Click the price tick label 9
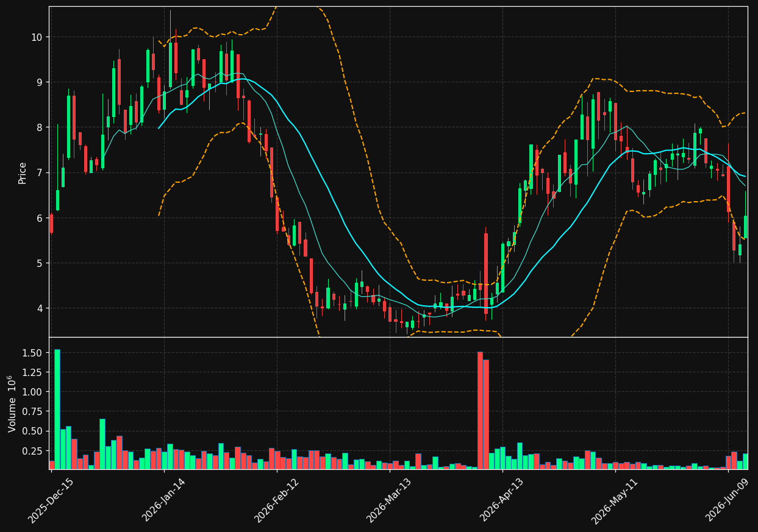 [39, 82]
